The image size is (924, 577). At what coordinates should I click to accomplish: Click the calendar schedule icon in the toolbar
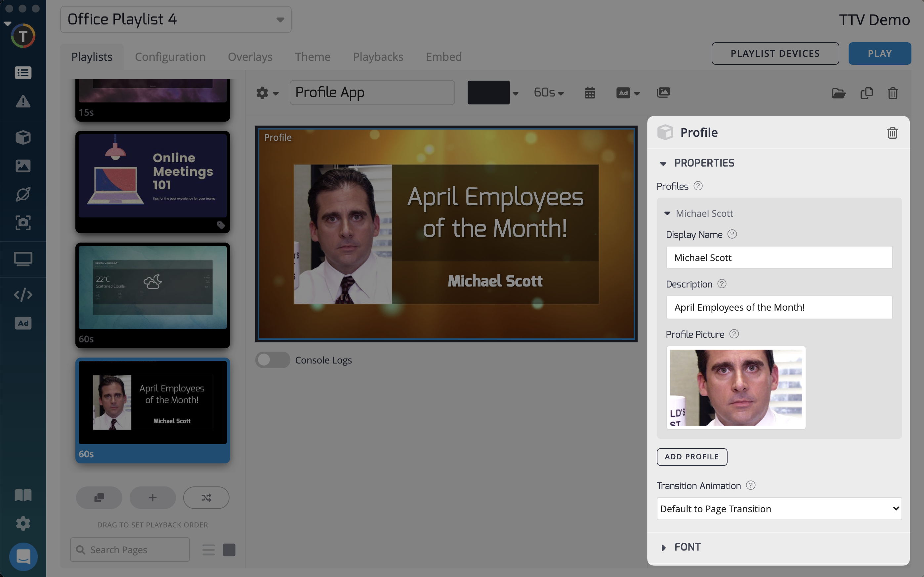(x=590, y=93)
